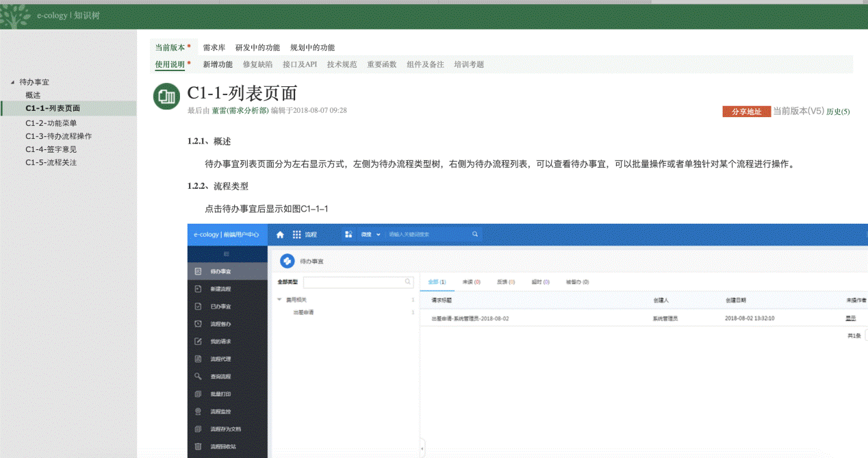Click the hamburger icon atop the dark sidebar
This screenshot has height=458, width=868.
227,254
